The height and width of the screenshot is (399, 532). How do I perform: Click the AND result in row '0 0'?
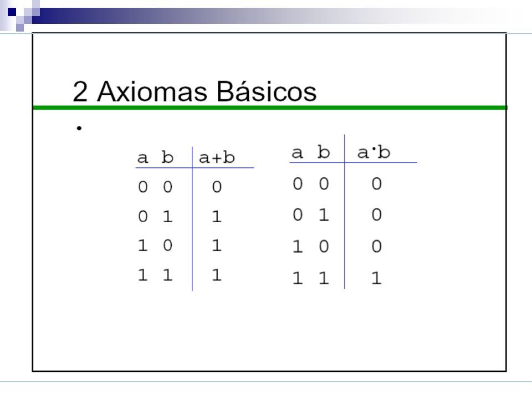(376, 183)
